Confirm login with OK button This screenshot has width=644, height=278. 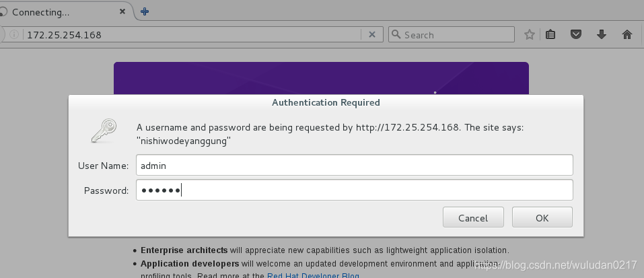[542, 217]
